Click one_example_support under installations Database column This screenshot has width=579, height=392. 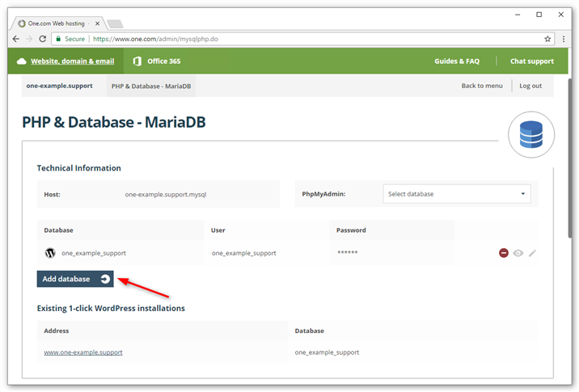click(x=327, y=352)
